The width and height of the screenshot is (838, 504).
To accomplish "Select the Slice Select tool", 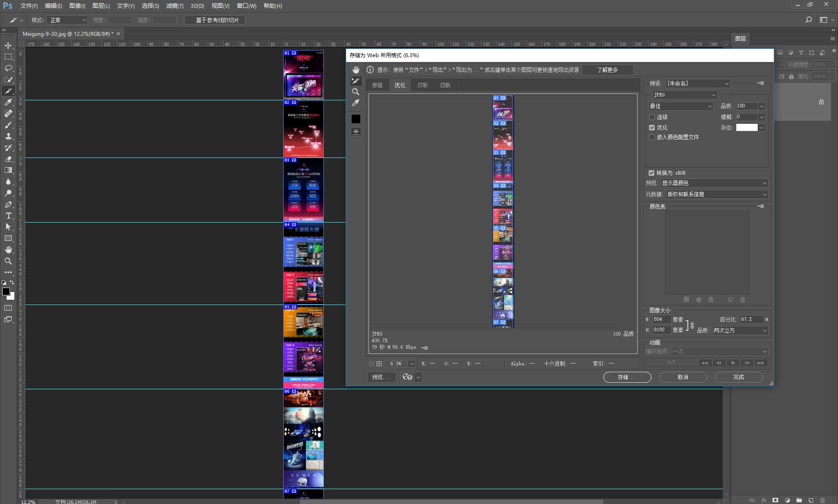I will click(x=356, y=81).
